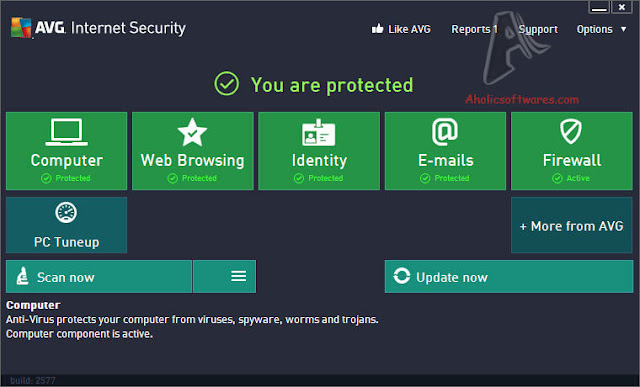Click the build: 2577 status text
Viewport: 640px width, 387px height.
point(33,380)
